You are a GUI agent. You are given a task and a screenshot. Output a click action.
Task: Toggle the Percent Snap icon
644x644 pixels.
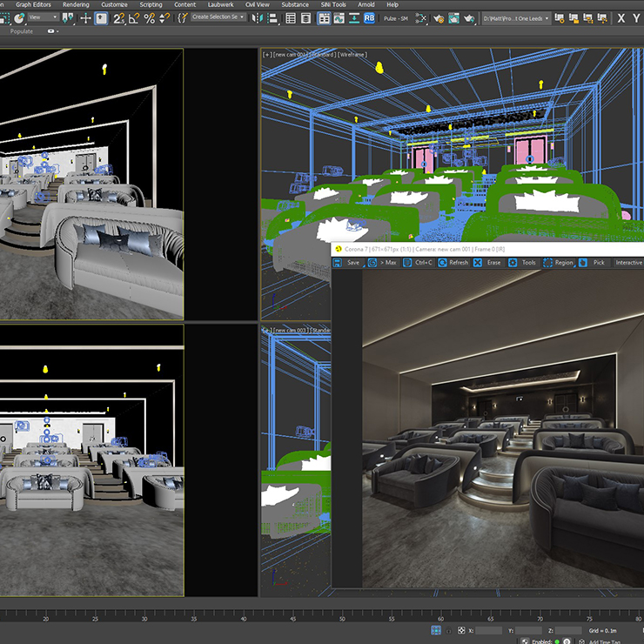(150, 18)
